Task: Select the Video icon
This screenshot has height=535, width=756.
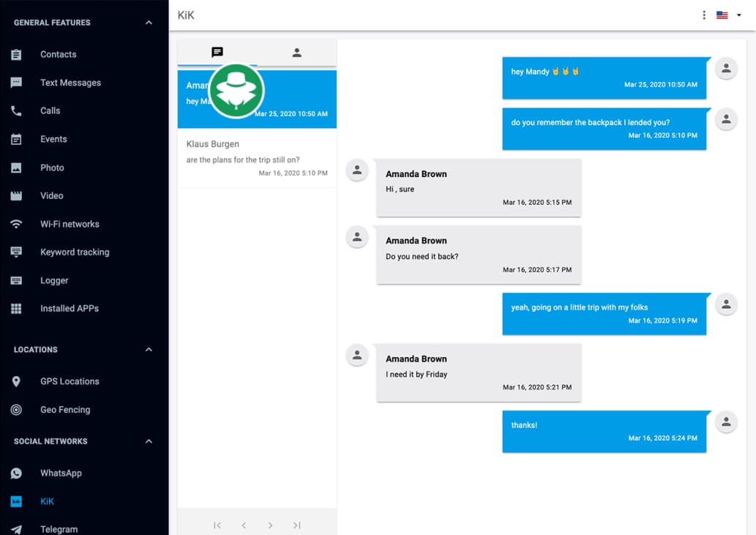Action: 16,195
